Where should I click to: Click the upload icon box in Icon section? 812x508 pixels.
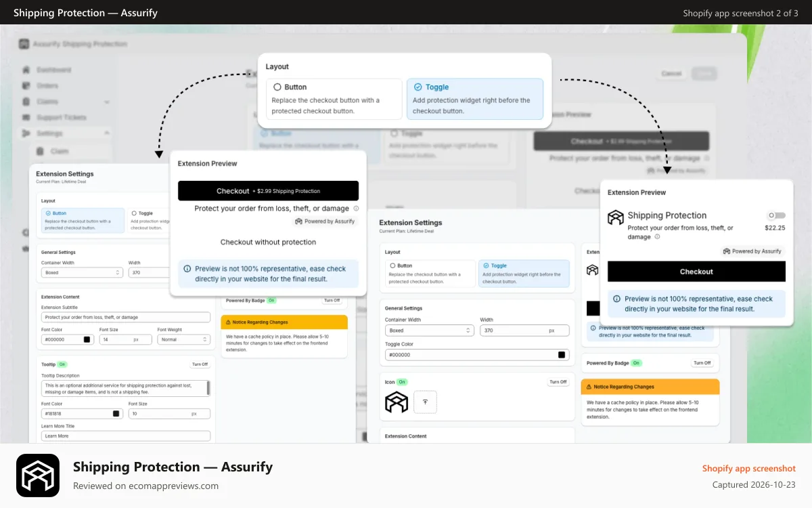tap(425, 402)
